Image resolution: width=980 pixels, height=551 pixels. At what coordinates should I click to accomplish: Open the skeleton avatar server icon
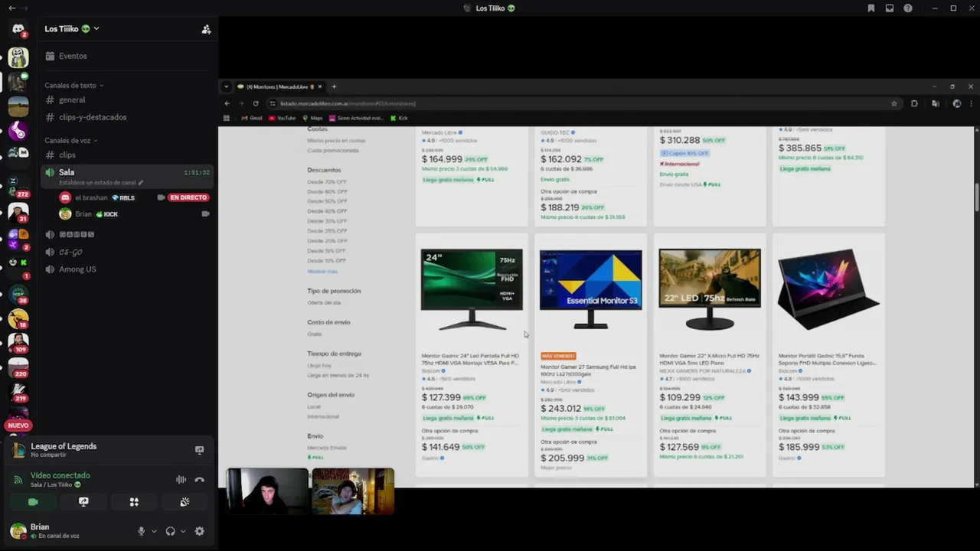coord(18,57)
